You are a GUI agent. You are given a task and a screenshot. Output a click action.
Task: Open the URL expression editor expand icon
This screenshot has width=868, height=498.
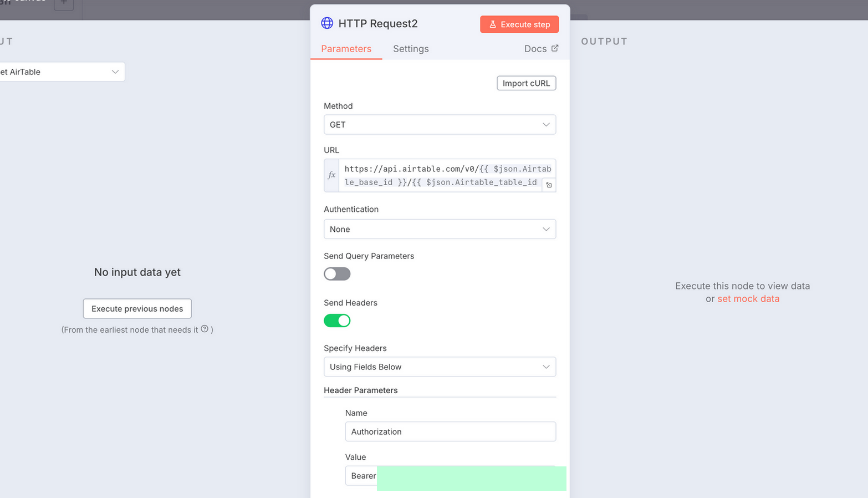coord(549,185)
